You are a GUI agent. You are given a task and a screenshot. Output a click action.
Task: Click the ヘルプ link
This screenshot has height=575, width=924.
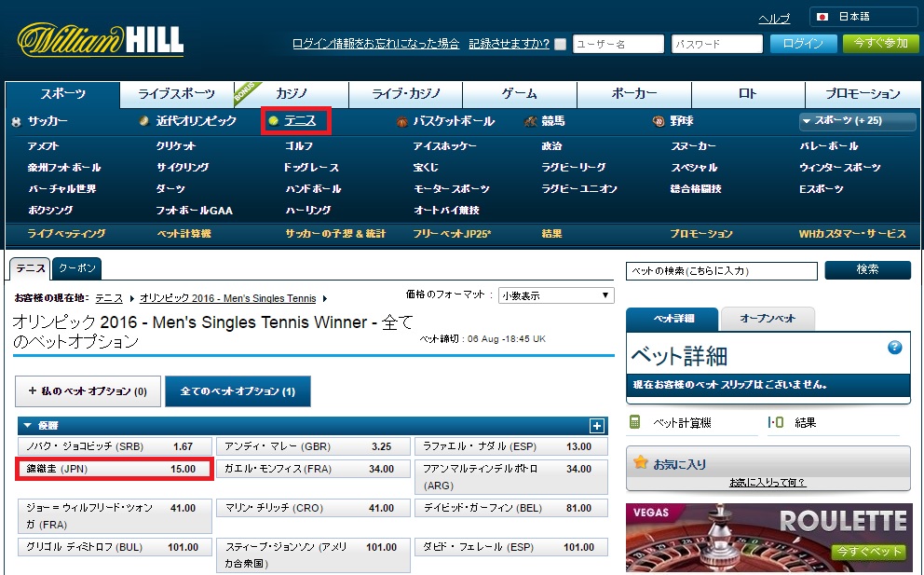(x=774, y=20)
